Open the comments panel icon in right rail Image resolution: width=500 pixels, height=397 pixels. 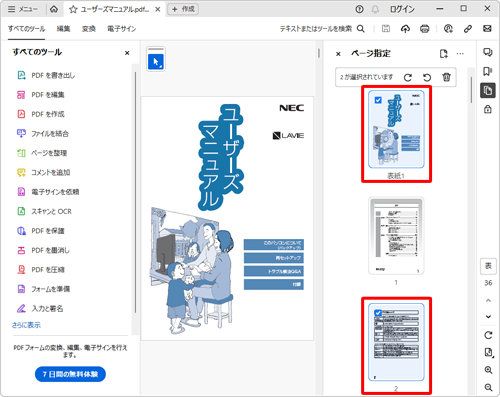488,52
